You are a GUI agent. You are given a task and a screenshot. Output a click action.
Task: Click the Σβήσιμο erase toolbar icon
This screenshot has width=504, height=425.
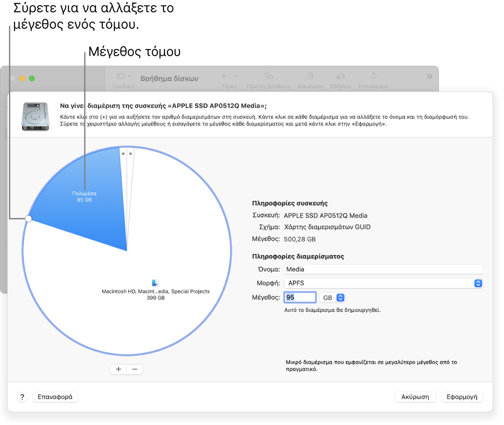pyautogui.click(x=341, y=76)
